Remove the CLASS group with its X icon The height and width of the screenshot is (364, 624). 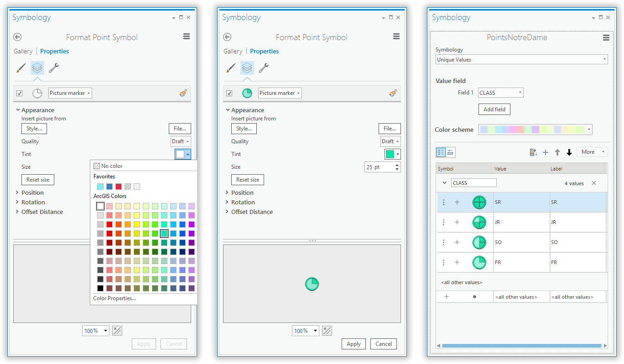point(594,183)
